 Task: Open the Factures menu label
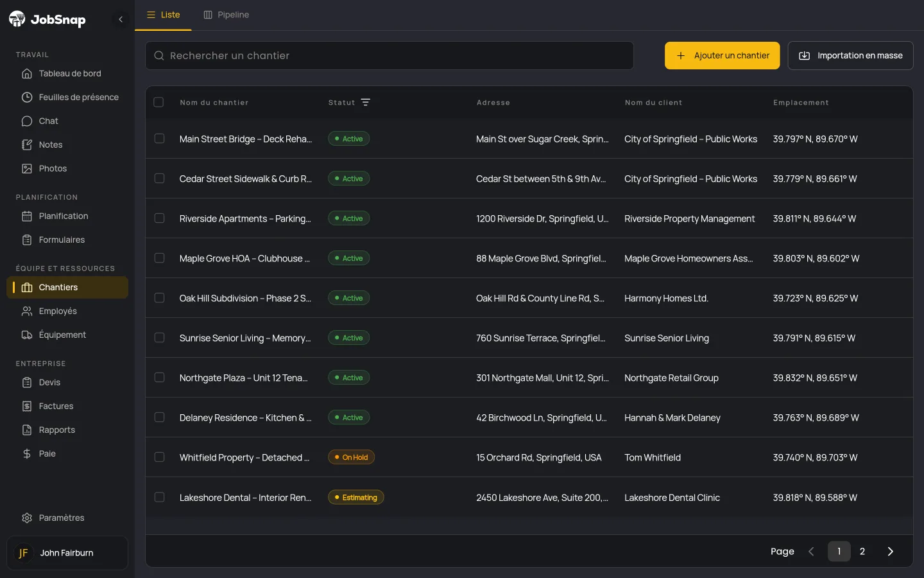tap(56, 406)
